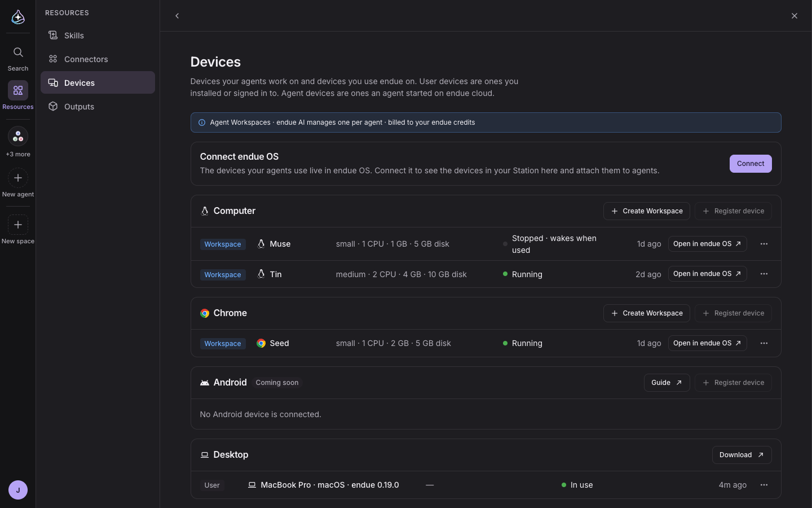Image resolution: width=812 pixels, height=508 pixels.
Task: Click Register device in Computer section
Action: coord(733,211)
